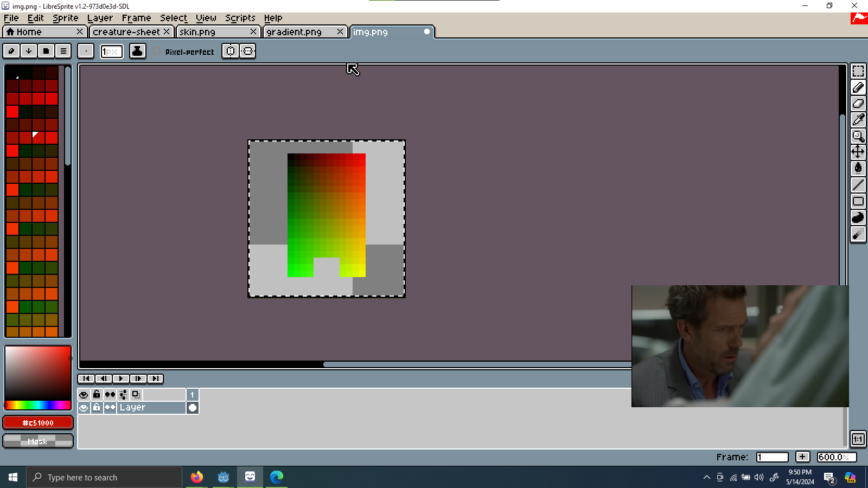This screenshot has width=868, height=488.
Task: Switch to the gradient.png tab
Action: pyautogui.click(x=294, y=32)
